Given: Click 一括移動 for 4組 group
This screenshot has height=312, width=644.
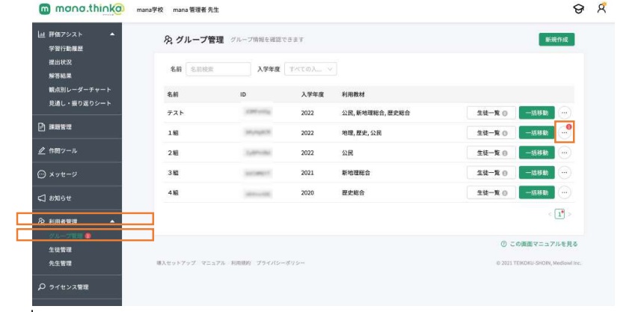Looking at the screenshot, I should coord(537,192).
